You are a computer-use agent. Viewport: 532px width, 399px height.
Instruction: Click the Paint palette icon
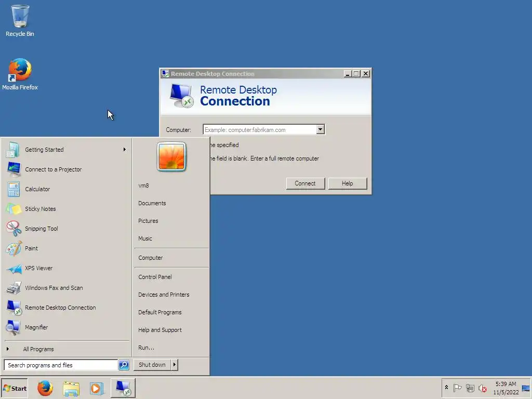[x=14, y=248]
